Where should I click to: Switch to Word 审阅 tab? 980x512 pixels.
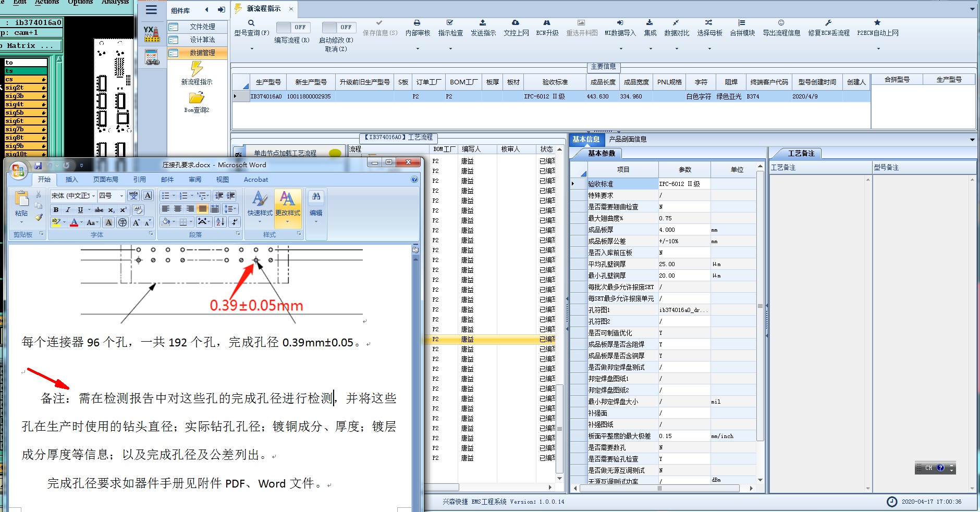pyautogui.click(x=195, y=180)
